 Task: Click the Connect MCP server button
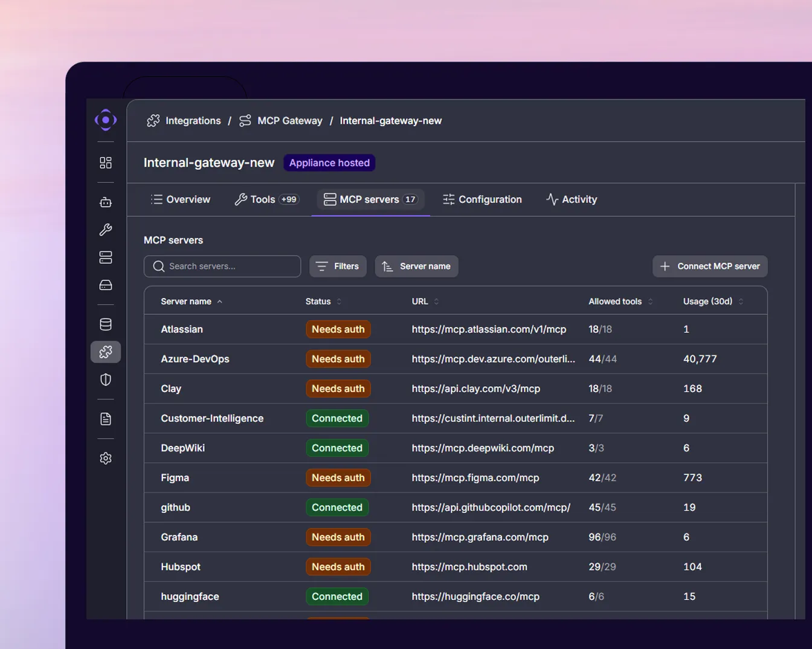coord(710,266)
